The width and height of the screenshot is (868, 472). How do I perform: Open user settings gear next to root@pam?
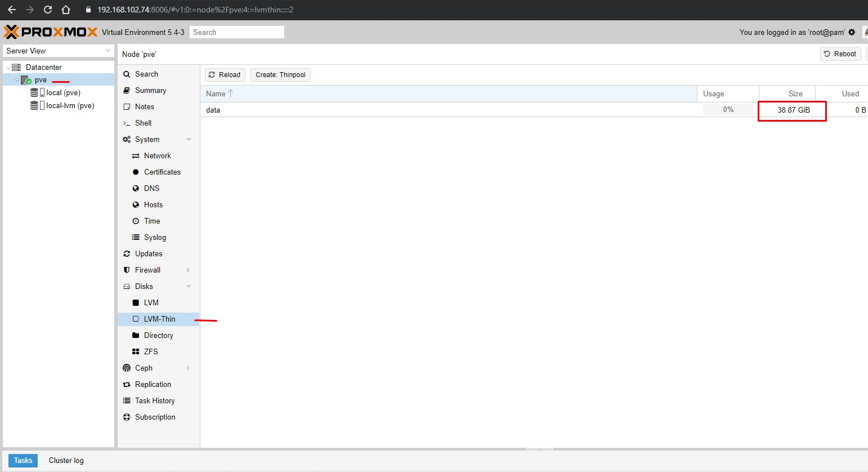point(852,32)
